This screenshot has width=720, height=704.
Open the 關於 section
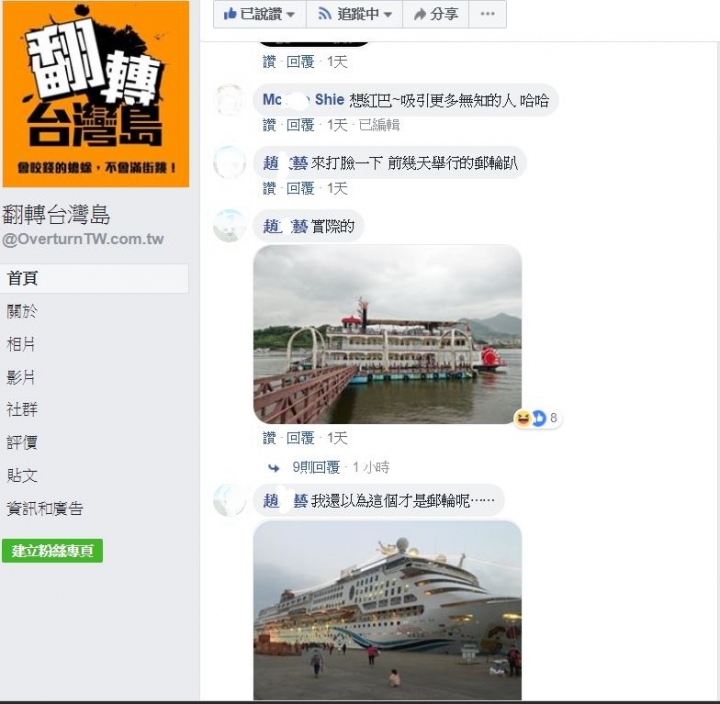click(x=22, y=311)
